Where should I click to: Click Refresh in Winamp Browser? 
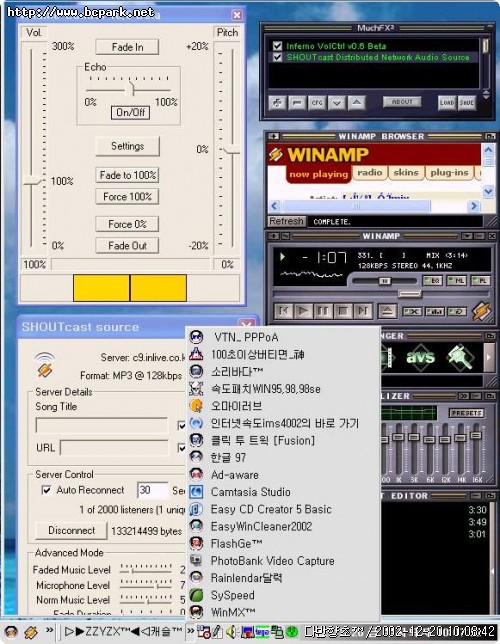tap(286, 221)
